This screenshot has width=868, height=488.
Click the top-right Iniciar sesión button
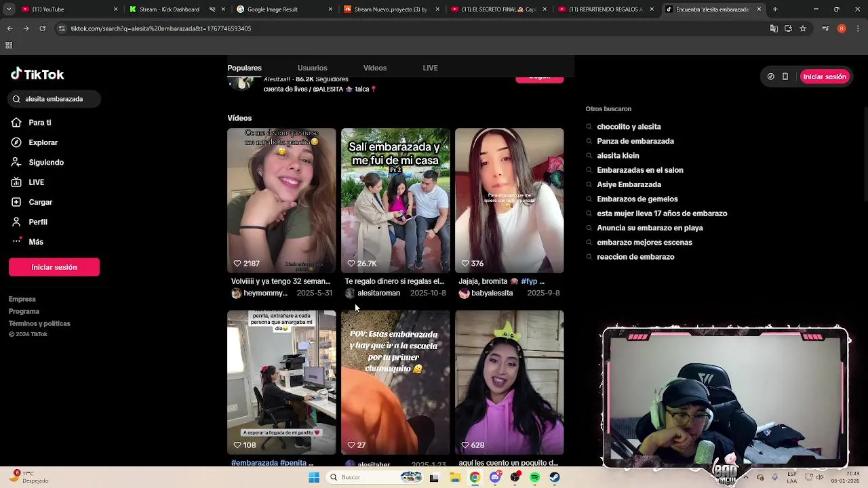[825, 77]
